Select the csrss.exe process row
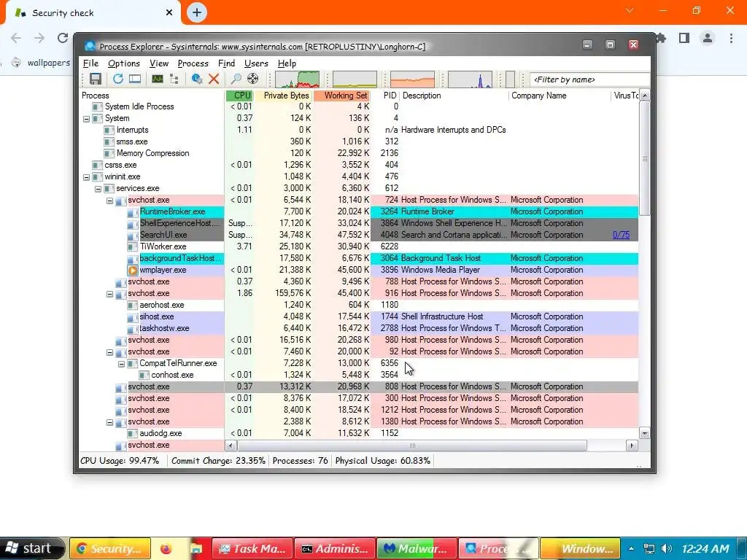Screen dimensions: 747x560 pos(358,165)
